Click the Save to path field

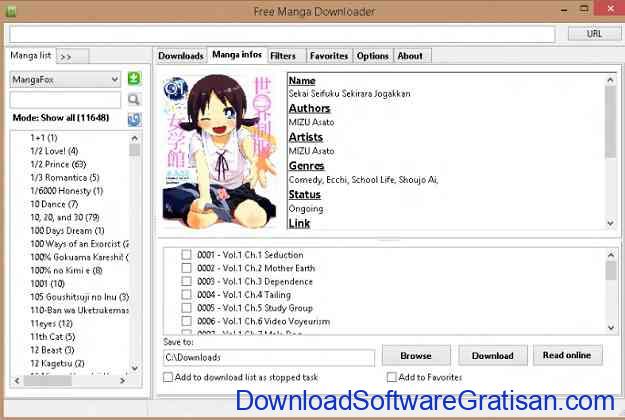(269, 357)
